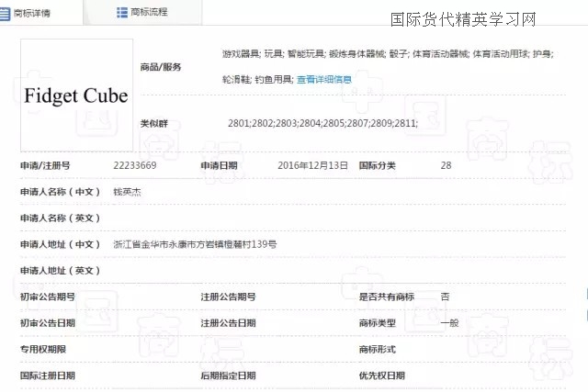Click the 初审公告期号 label
Image resolution: width=588 pixels, height=392 pixels.
tap(48, 297)
